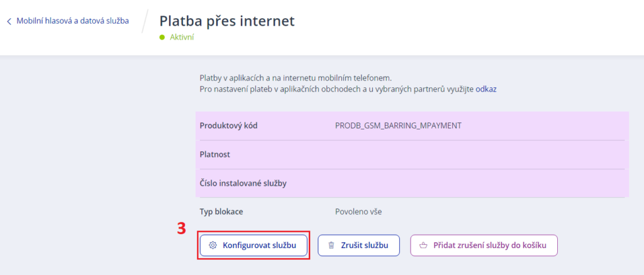The height and width of the screenshot is (275, 644).
Task: Add service cancellation via Přidat zrušení služby do košíku
Action: [488, 245]
